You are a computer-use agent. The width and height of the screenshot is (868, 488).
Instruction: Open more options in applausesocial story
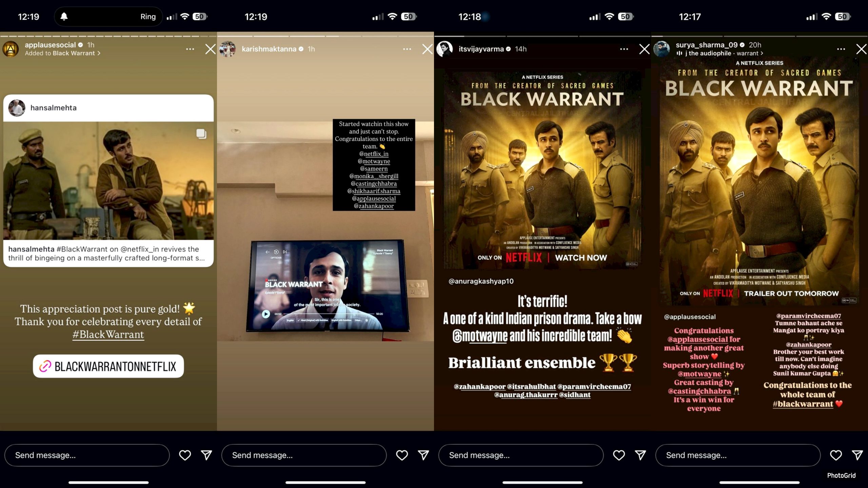point(190,49)
